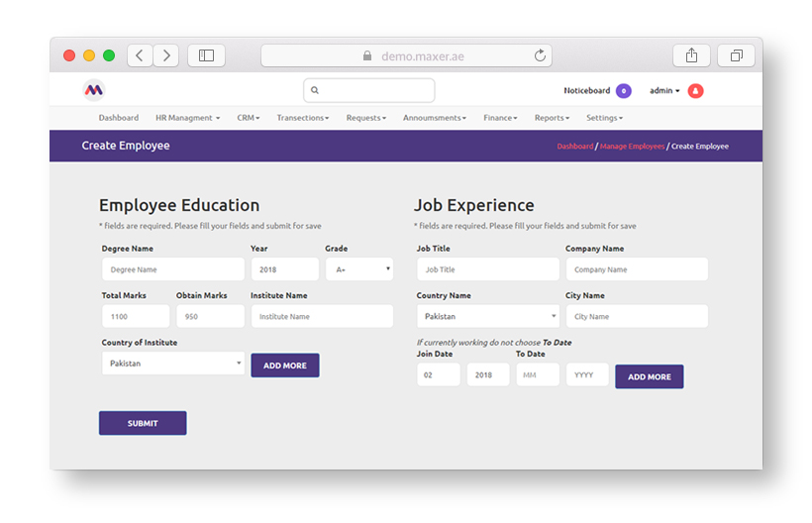812x523 pixels.
Task: Show all tabs overview icon
Action: 736,55
